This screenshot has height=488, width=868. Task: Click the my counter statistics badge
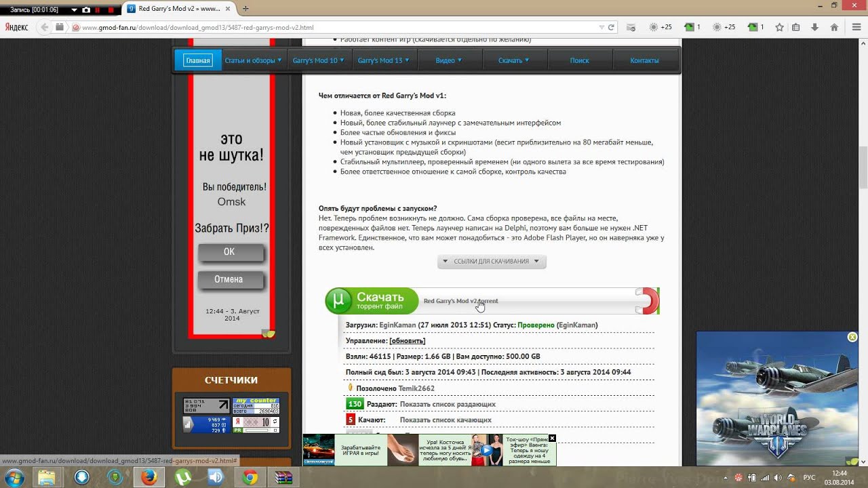[256, 405]
